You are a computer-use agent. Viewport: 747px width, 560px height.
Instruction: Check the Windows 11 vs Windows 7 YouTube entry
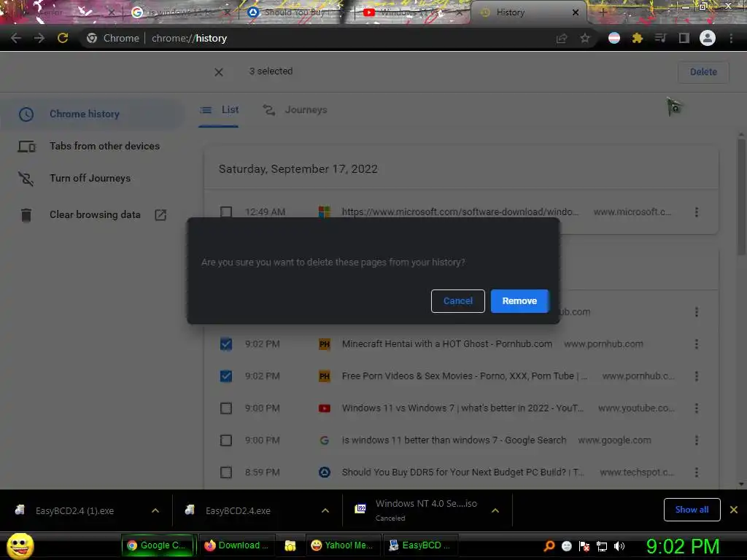pos(226,408)
